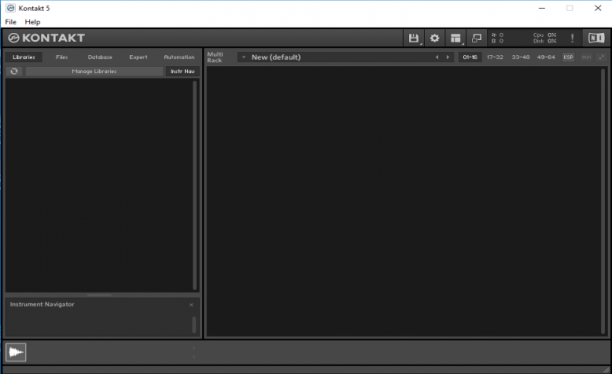Viewport: 612px width, 374px height.
Task: Click the Disk usage readout
Action: 544,41
